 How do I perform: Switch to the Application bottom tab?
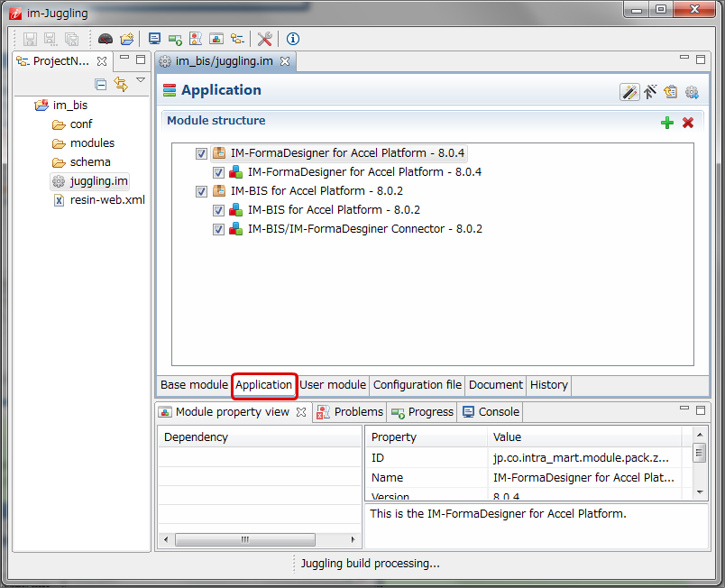point(264,384)
